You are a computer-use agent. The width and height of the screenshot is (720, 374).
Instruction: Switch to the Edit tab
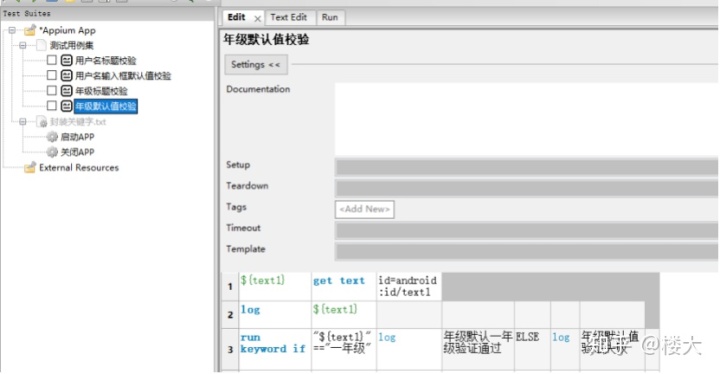pyautogui.click(x=236, y=17)
